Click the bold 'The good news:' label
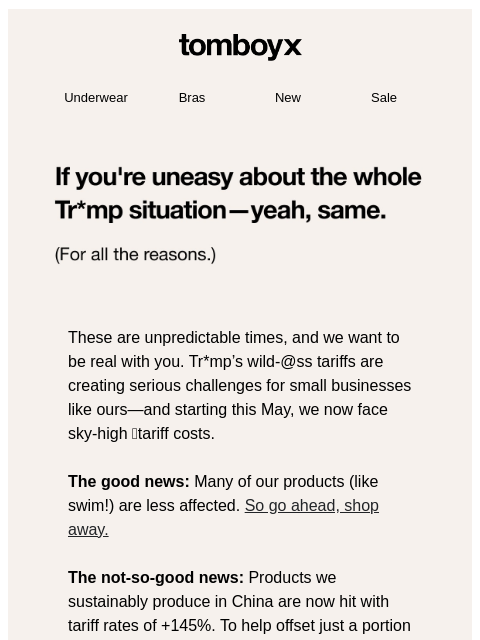This screenshot has width=480, height=640. tap(129, 482)
